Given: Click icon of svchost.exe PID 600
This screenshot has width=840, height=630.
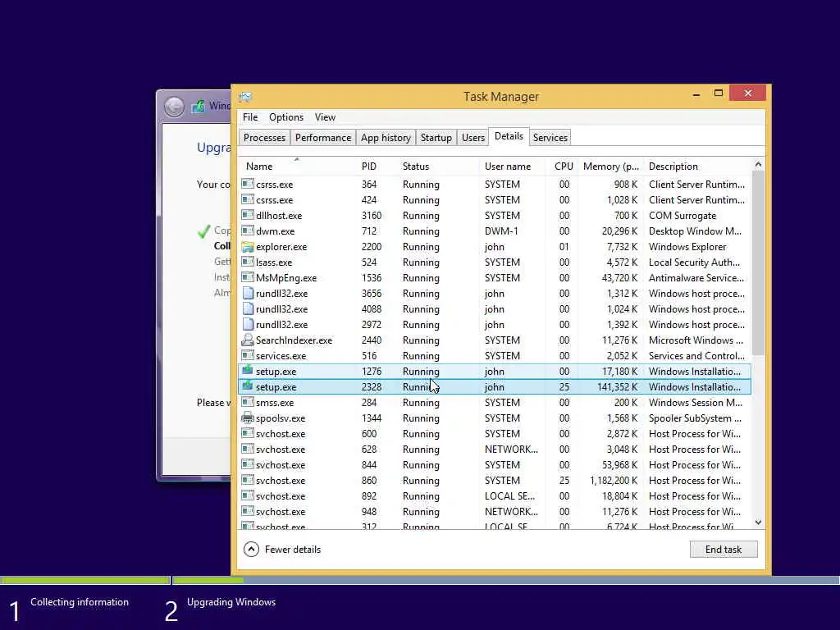Looking at the screenshot, I should click(x=248, y=433).
